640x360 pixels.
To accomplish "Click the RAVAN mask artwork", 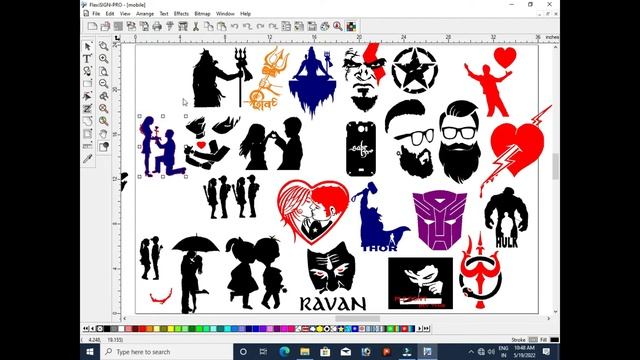I will click(332, 277).
